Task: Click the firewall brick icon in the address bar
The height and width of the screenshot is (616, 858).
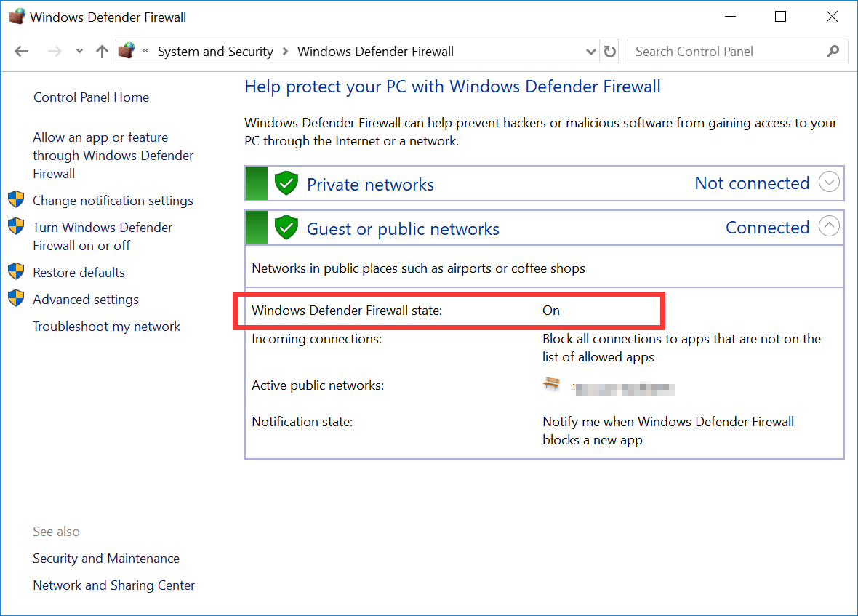Action: coord(126,51)
